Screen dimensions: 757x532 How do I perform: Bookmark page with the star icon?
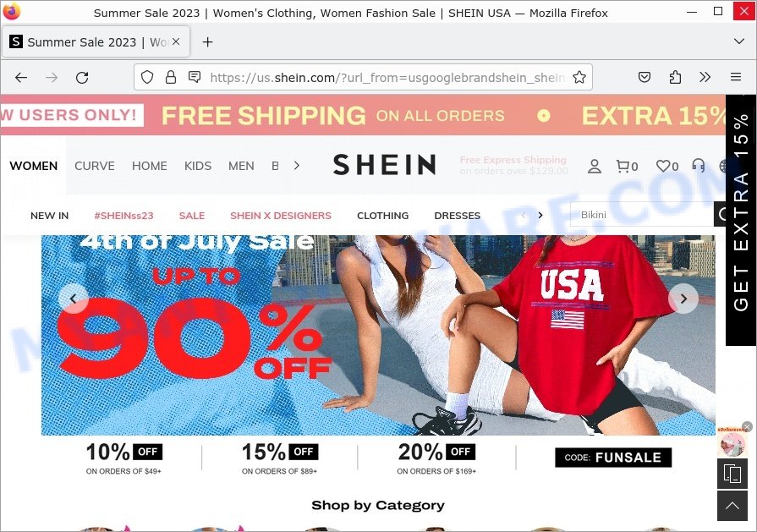pyautogui.click(x=579, y=77)
